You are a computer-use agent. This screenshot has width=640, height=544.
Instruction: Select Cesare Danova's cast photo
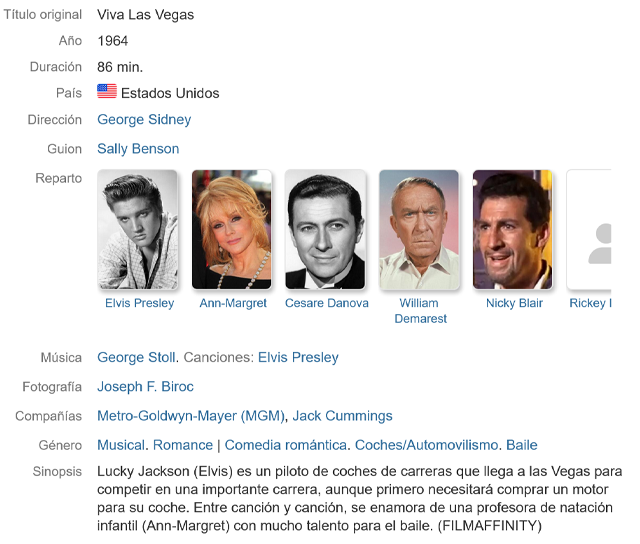click(325, 229)
